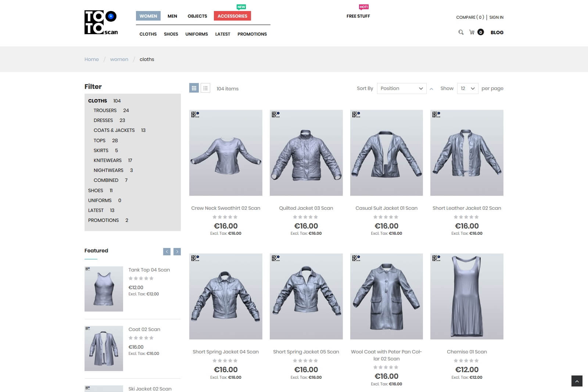Open the Sort By Position dropdown
588x392 pixels.
(401, 89)
